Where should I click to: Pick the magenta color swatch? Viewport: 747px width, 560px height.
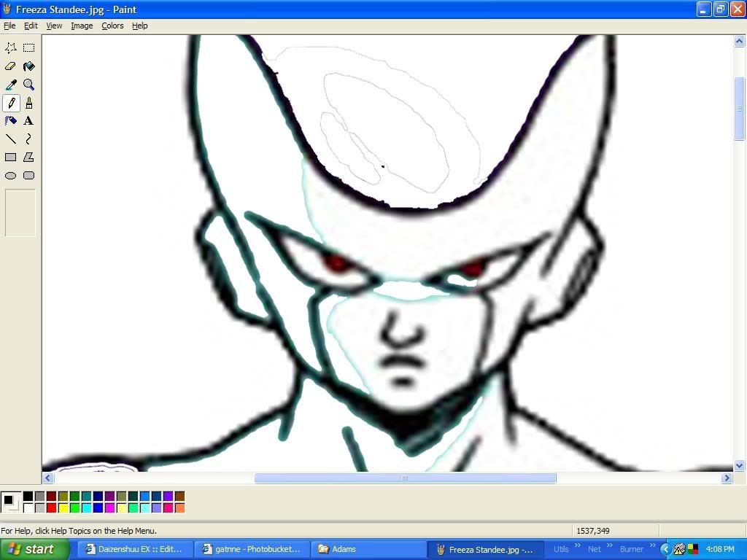point(109,508)
